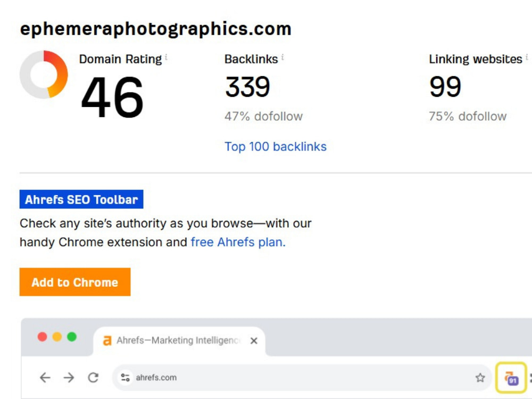Click the ahrefs.com address bar
532x399 pixels.
click(x=302, y=378)
